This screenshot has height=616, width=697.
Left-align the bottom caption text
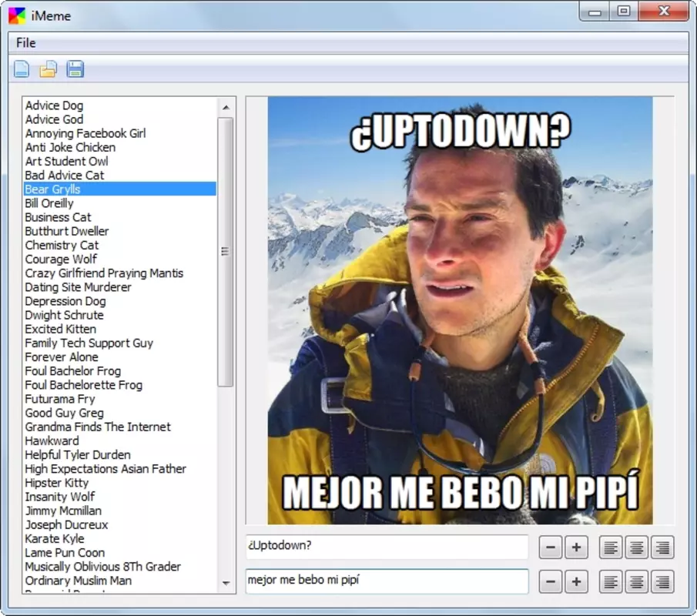click(x=610, y=582)
